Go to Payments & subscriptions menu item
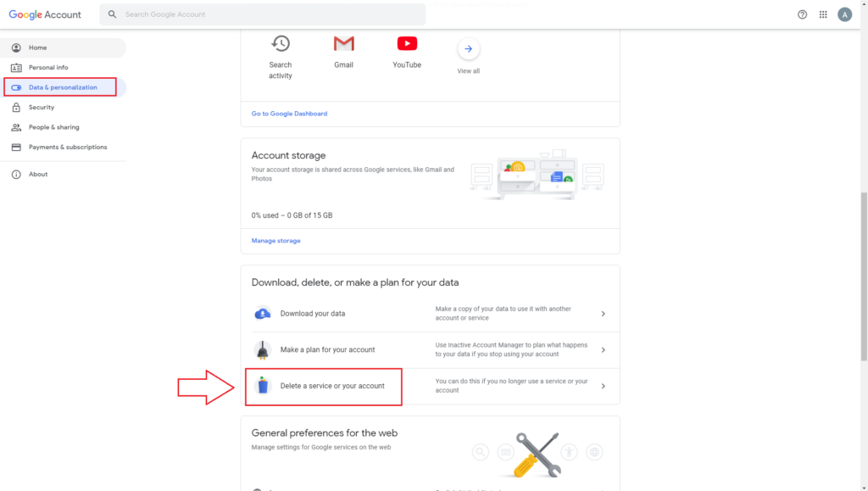This screenshot has width=868, height=491. [x=63, y=148]
